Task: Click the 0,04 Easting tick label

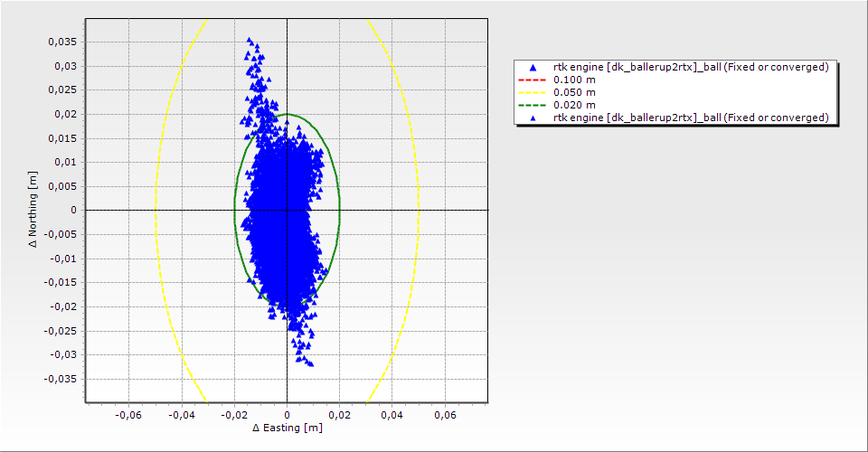Action: pos(392,415)
